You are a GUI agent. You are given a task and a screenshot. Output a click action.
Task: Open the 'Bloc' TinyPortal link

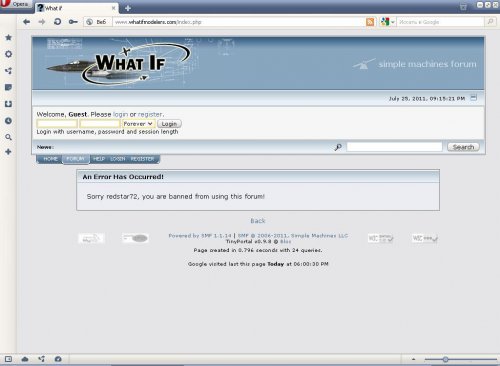click(285, 241)
